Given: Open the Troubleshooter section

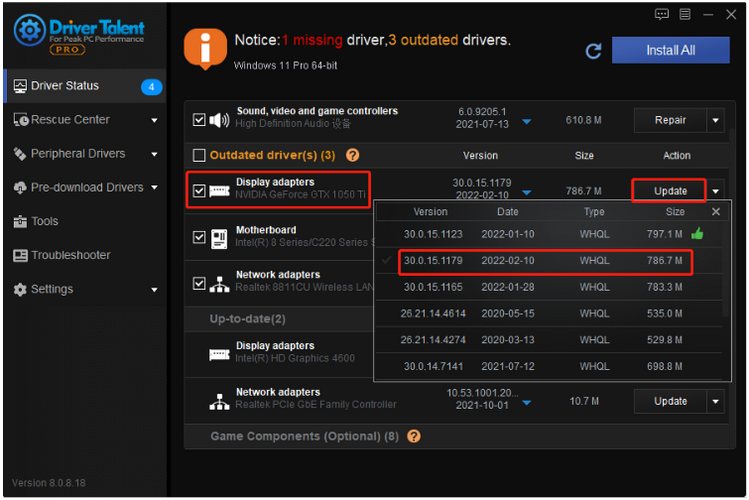Looking at the screenshot, I should [85, 255].
